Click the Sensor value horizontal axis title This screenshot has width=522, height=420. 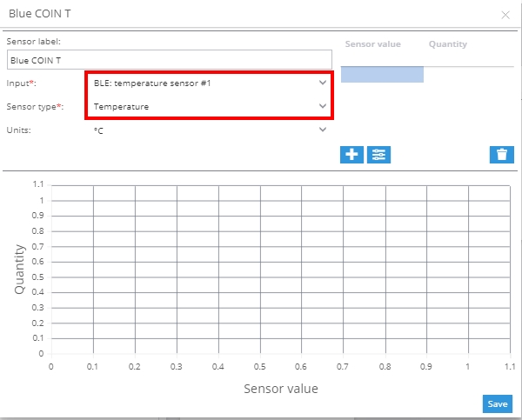(280, 389)
